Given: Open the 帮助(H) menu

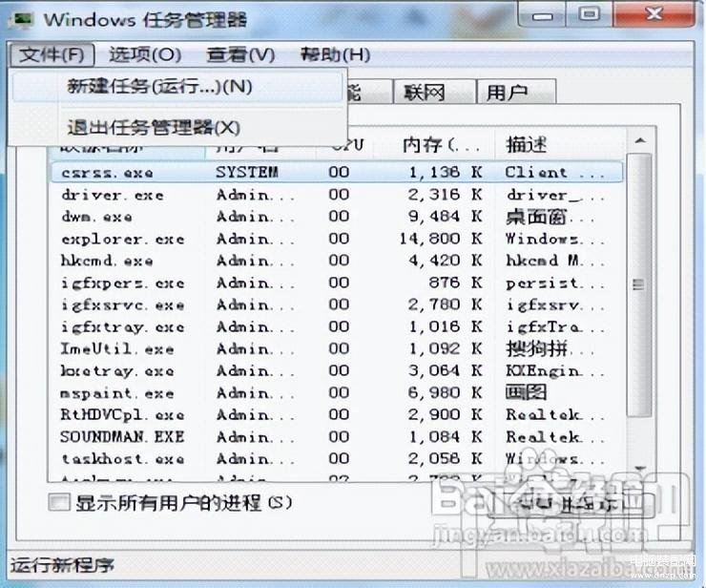Looking at the screenshot, I should pyautogui.click(x=336, y=55).
